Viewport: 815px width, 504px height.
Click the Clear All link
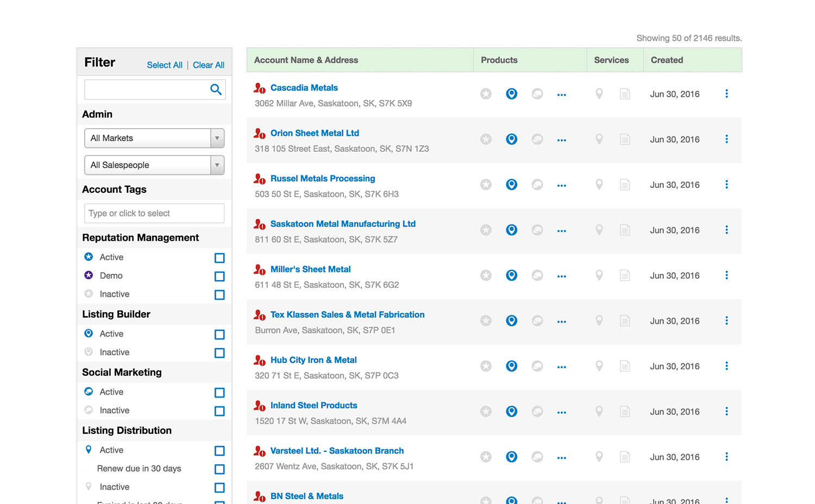(208, 65)
